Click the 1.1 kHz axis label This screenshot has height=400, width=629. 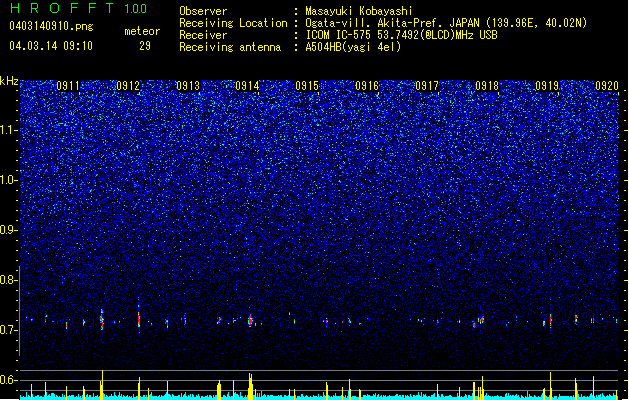pyautogui.click(x=8, y=130)
